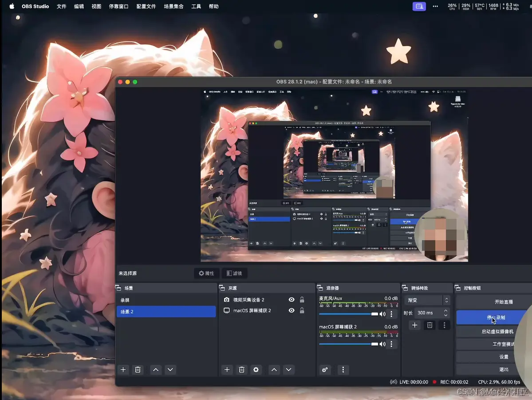Click the OBS preview canvas

pos(334,175)
